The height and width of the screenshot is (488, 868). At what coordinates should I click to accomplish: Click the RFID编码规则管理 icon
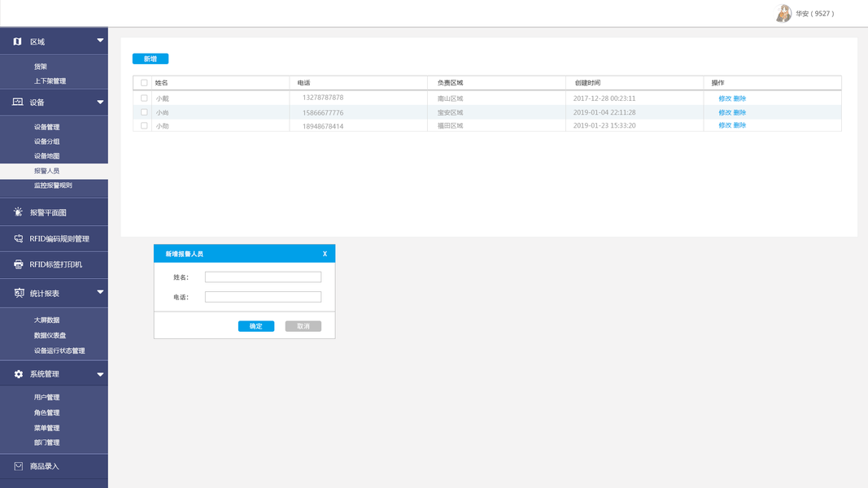[18, 238]
